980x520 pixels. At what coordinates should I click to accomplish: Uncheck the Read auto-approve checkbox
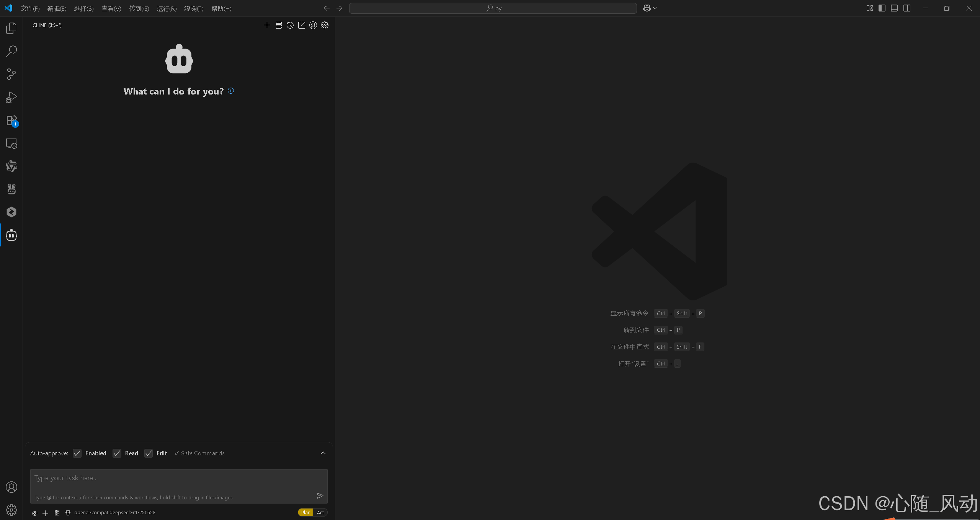tap(117, 453)
